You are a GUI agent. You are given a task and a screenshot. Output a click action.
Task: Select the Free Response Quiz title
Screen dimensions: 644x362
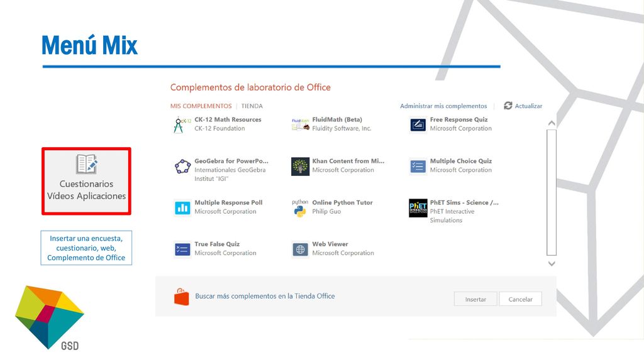[x=458, y=119]
